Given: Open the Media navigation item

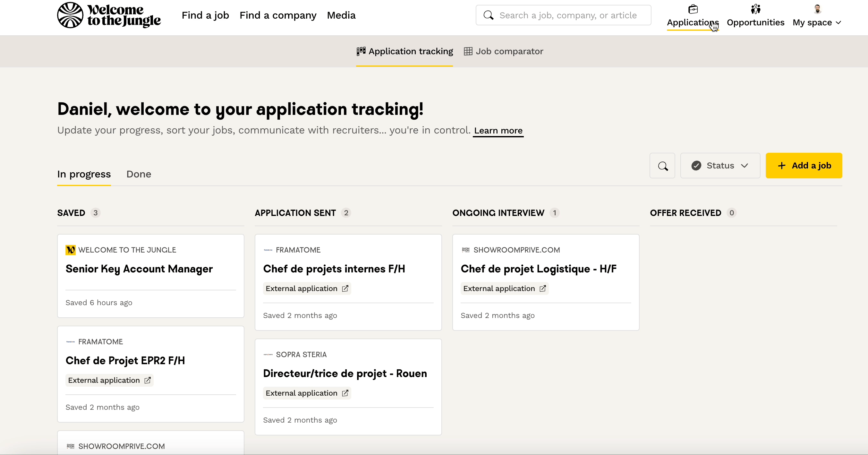Looking at the screenshot, I should click(x=341, y=15).
